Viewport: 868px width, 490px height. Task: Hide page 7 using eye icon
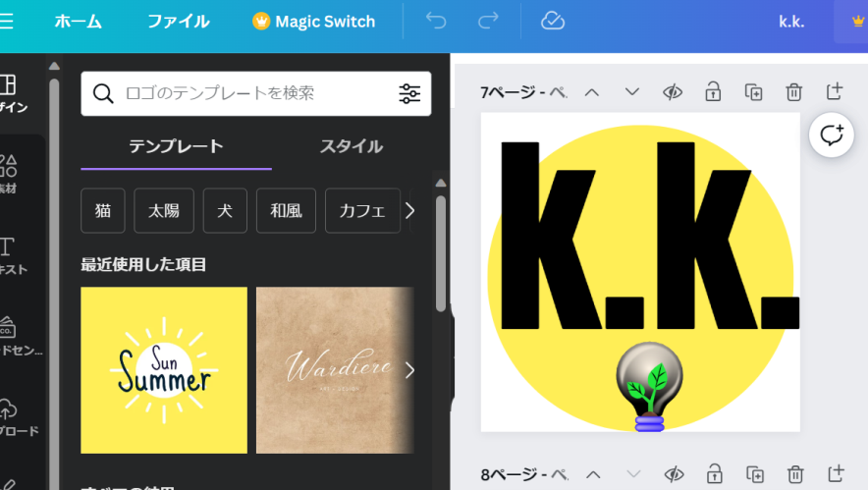tap(673, 92)
